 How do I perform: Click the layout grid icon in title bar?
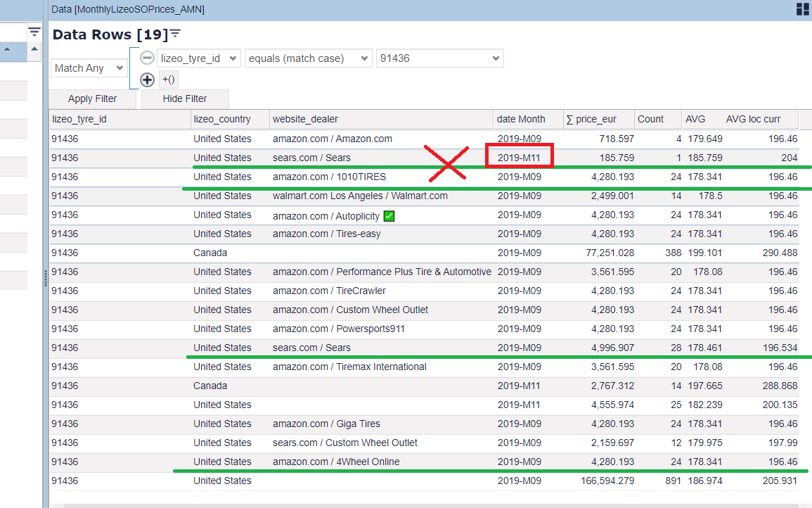(802, 9)
